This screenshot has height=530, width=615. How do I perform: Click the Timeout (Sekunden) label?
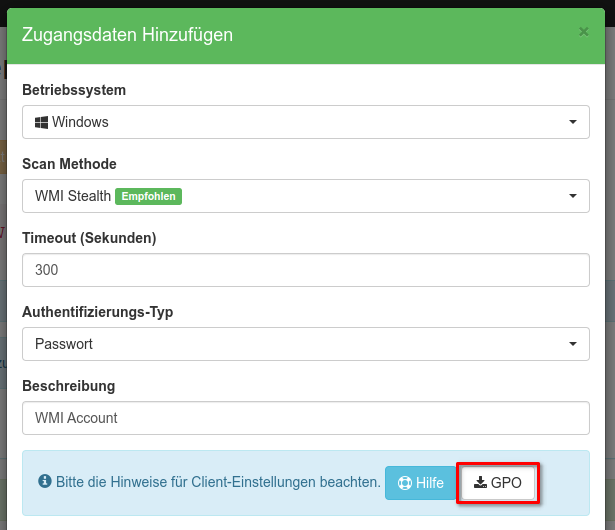pyautogui.click(x=89, y=238)
